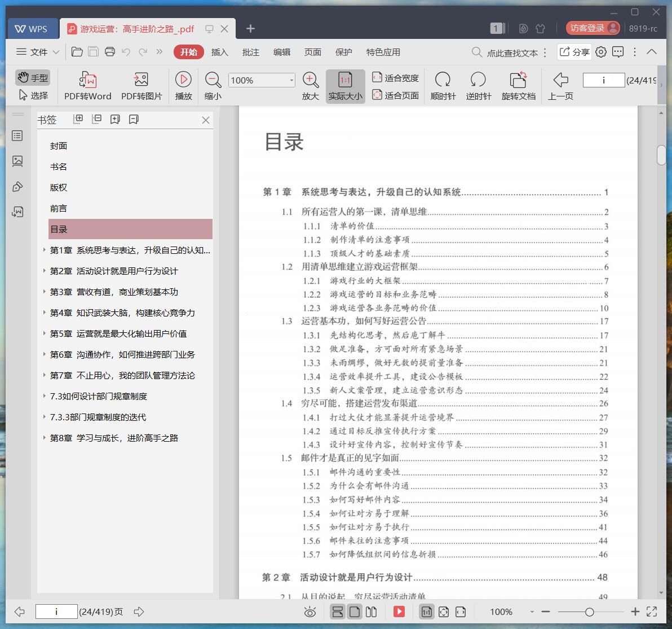Add a new bookmark icon
This screenshot has height=629, width=672.
coord(115,119)
